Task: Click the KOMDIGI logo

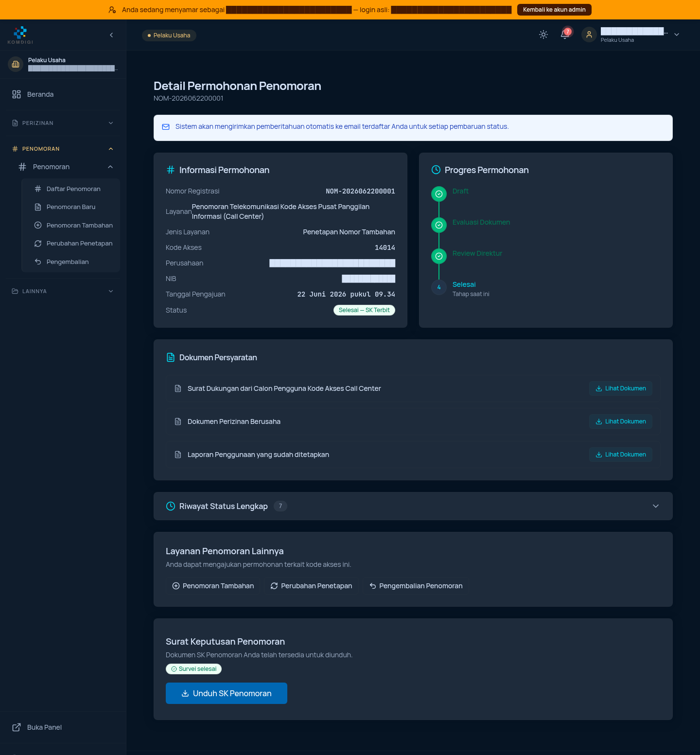Action: tap(20, 35)
